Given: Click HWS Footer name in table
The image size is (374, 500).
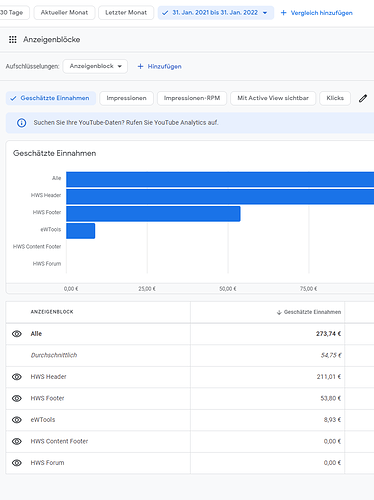Looking at the screenshot, I should click(x=47, y=398).
